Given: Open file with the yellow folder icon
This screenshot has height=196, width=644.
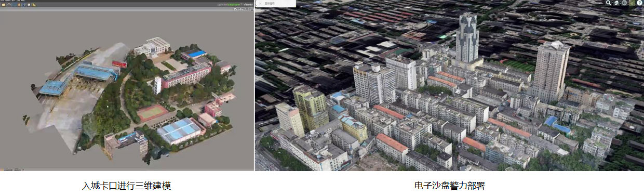Looking at the screenshot, I should point(4,5).
